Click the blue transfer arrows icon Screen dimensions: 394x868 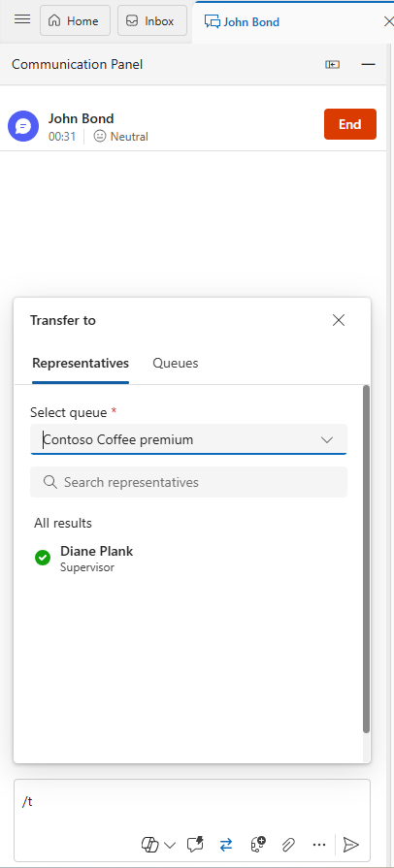(x=226, y=844)
